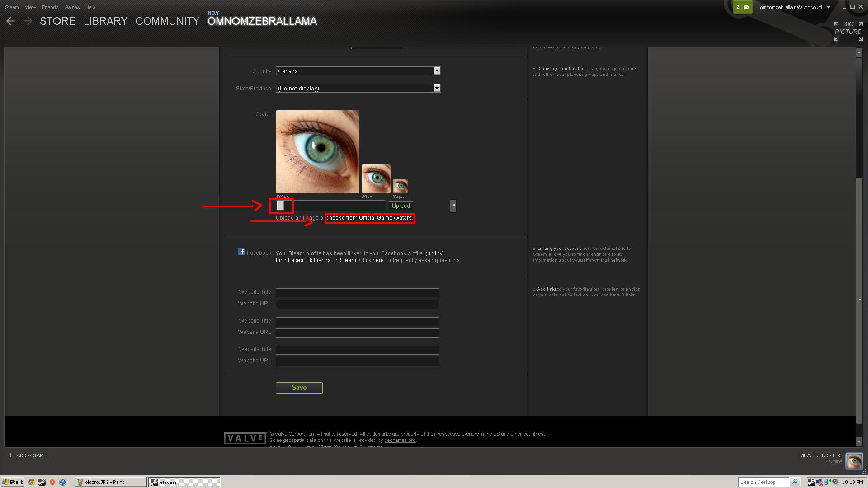Expand the Country dropdown
Screen dimensions: 868x488
tap(437, 71)
